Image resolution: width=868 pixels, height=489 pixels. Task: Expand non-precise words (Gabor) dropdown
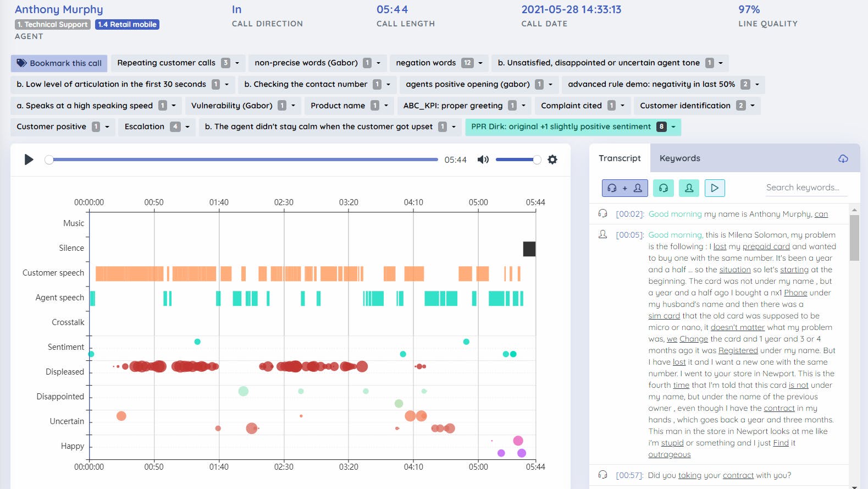378,63
